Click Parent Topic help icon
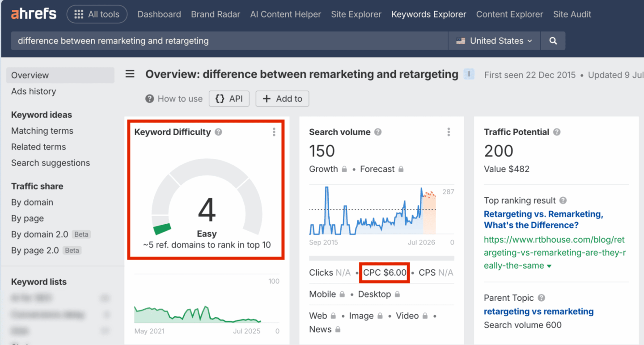644x345 pixels. 541,298
